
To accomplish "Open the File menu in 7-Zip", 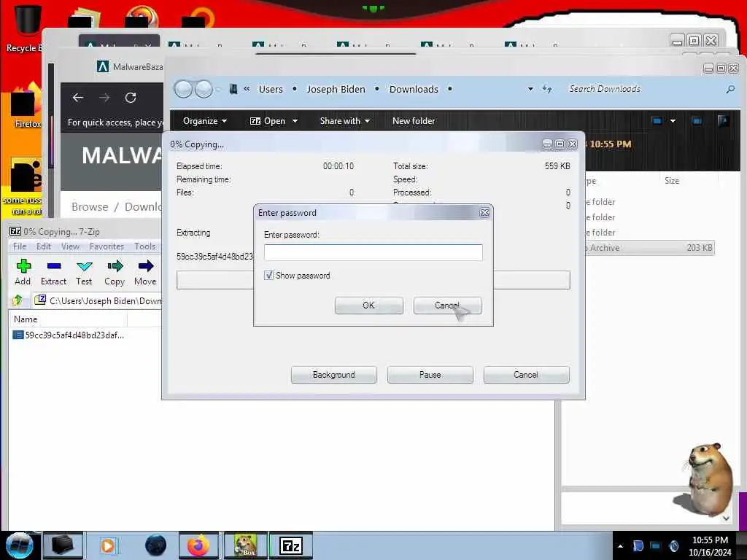I will tap(20, 246).
